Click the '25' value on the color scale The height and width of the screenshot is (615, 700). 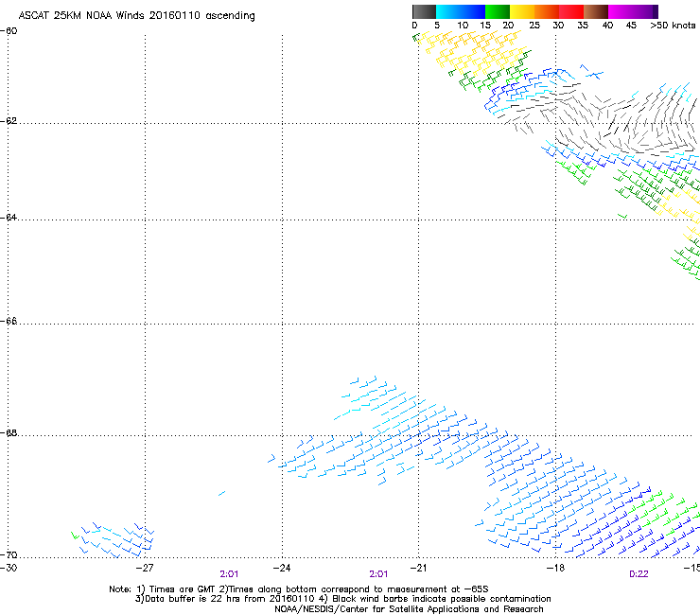(x=534, y=26)
